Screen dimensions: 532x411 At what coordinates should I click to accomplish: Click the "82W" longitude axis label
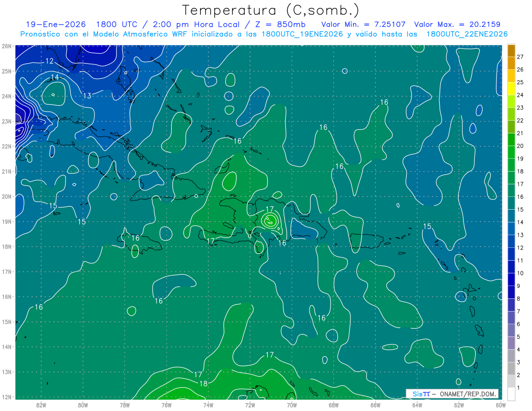41,405
